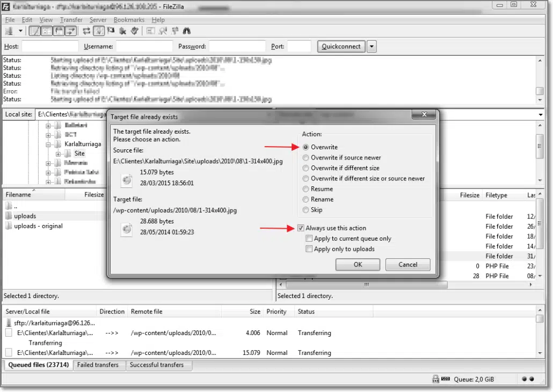Tick checkbox of the 4.006 size queue row
The height and width of the screenshot is (392, 553).
(x=9, y=333)
